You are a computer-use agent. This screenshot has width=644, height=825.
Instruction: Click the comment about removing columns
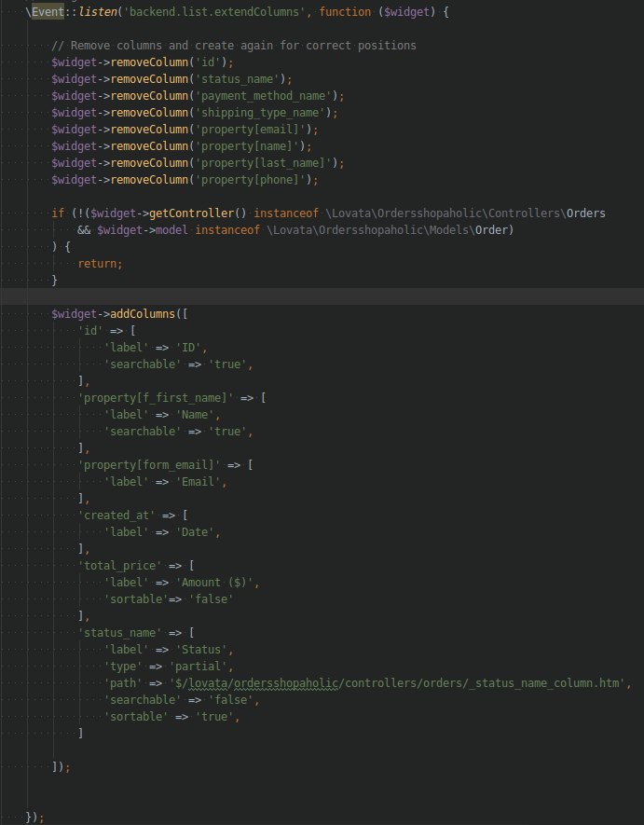pos(234,46)
